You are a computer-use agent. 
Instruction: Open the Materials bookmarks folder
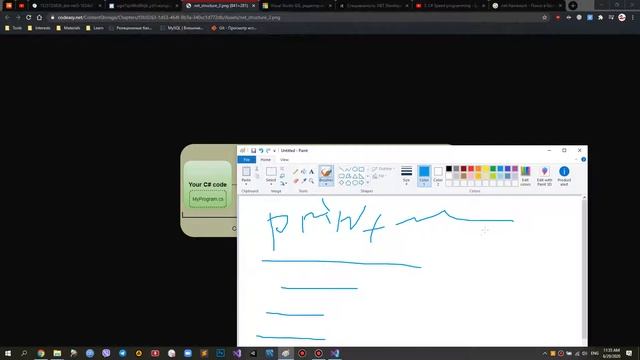pos(69,28)
